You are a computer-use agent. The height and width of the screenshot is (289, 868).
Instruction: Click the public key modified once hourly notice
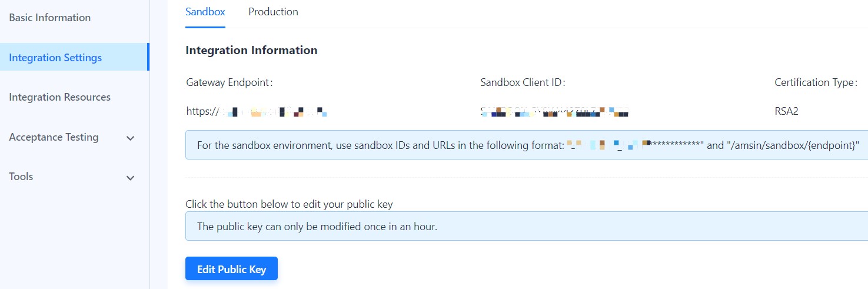pyautogui.click(x=317, y=227)
